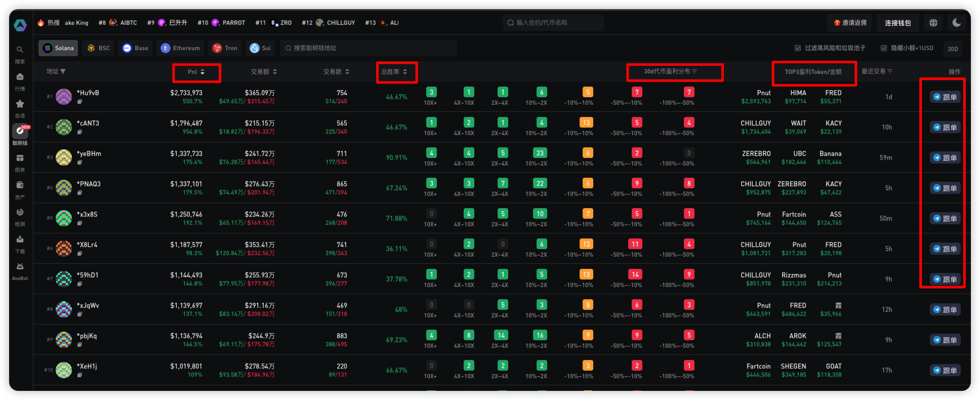Click the 检测 detection sidebar icon
This screenshot has width=980, height=400.
coord(20,213)
